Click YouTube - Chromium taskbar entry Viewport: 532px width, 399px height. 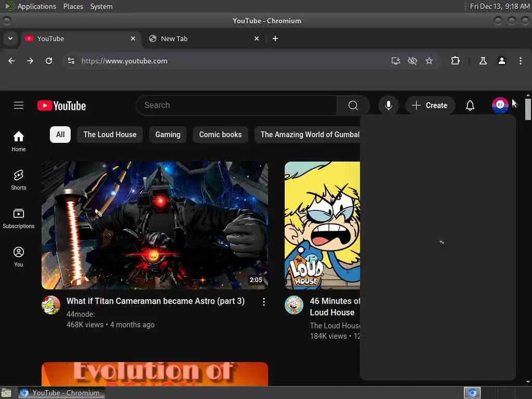(x=61, y=393)
